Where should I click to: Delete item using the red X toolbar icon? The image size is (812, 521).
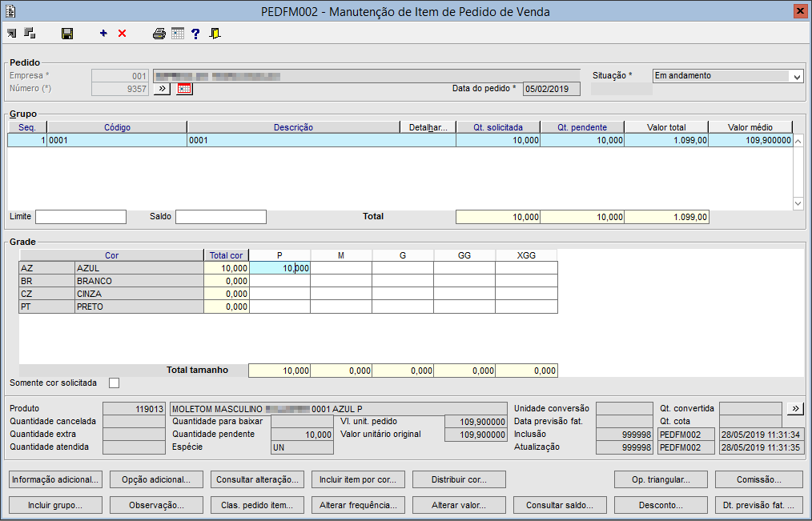123,34
